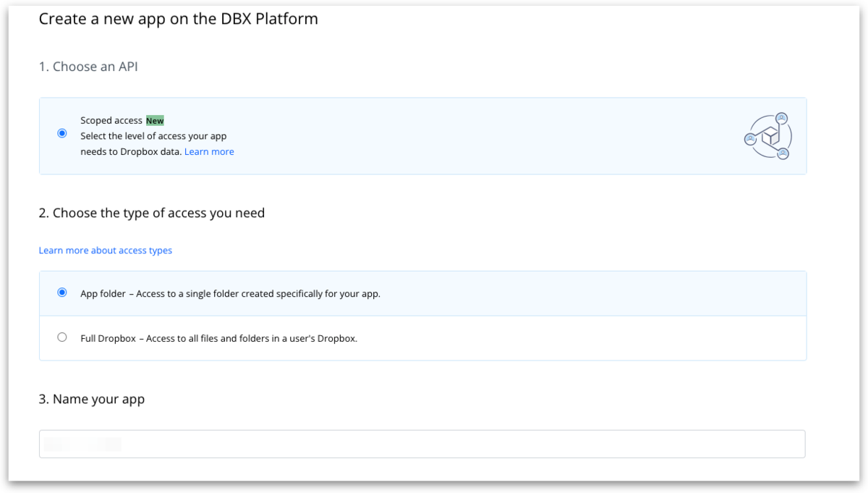
Task: Click the left user node in the illustration
Action: click(750, 138)
